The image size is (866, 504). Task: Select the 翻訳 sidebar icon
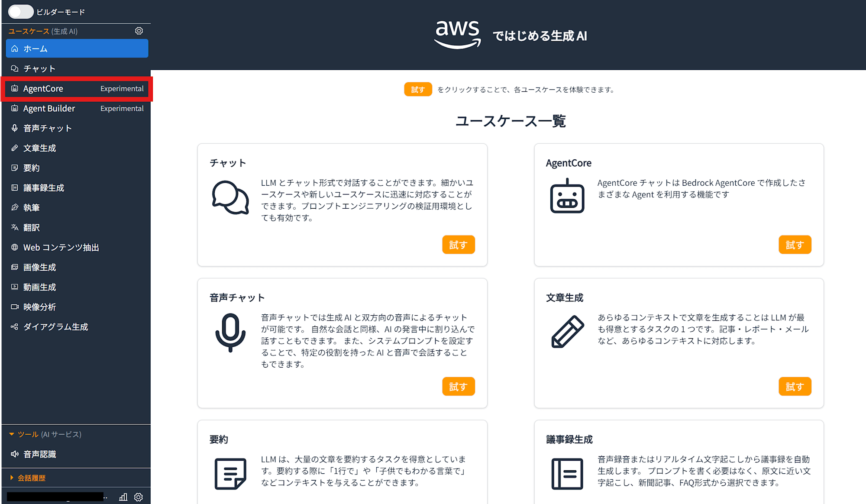click(x=14, y=227)
